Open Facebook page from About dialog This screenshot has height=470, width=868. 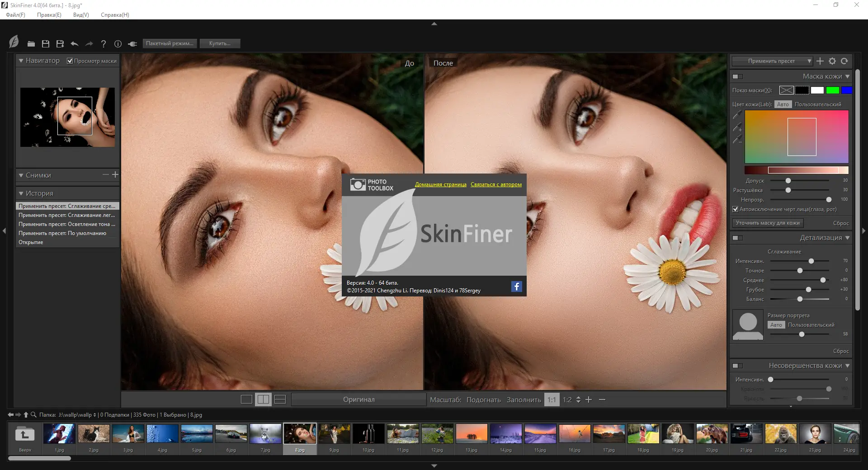coord(517,287)
